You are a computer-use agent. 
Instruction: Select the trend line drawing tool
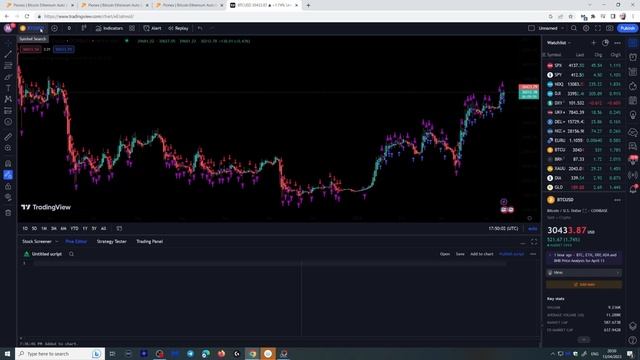(x=8, y=54)
